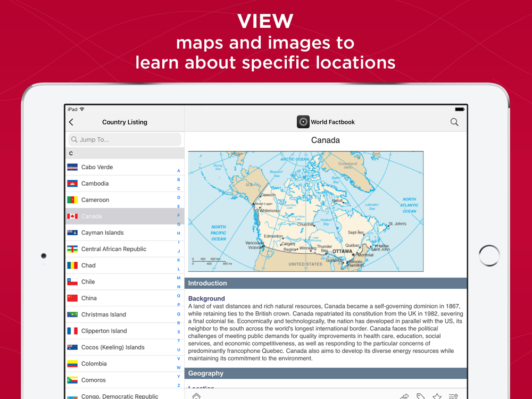The height and width of the screenshot is (399, 532).
Task: Select Cambodia from the list
Action: point(125,184)
